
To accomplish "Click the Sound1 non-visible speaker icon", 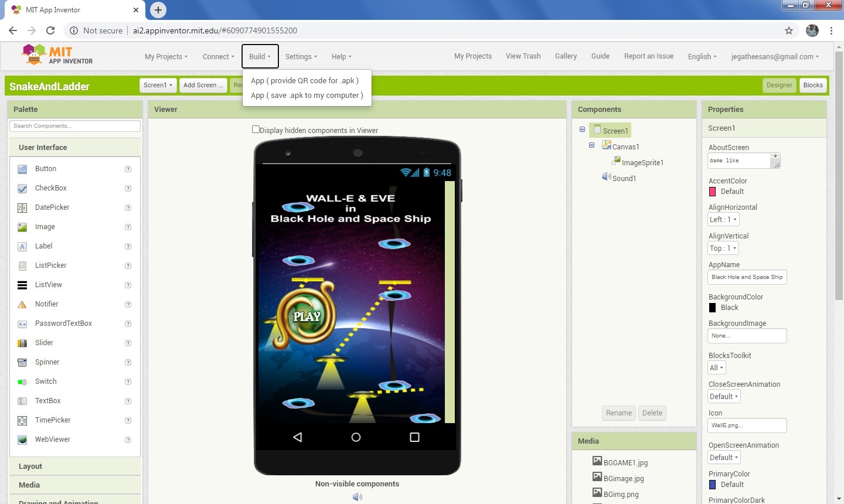I will point(357,497).
